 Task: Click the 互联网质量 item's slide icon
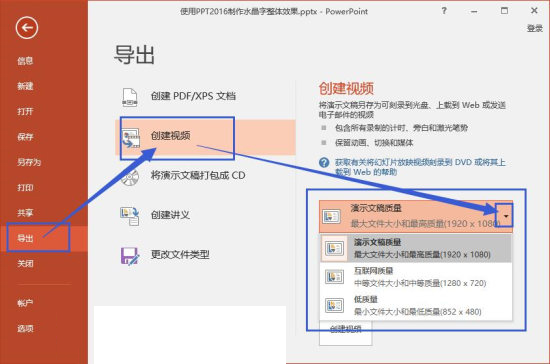[x=334, y=277]
